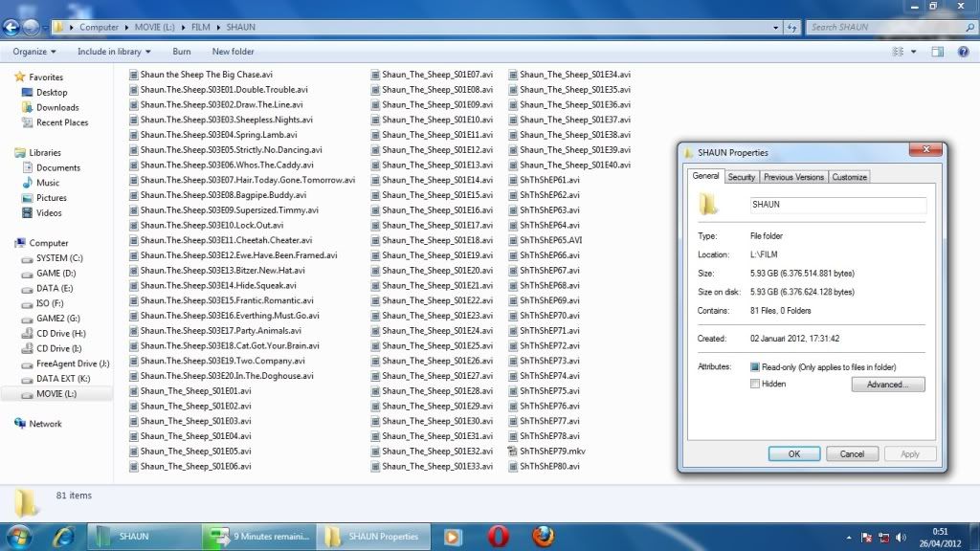Click OK in SHAUN Properties

click(x=793, y=454)
